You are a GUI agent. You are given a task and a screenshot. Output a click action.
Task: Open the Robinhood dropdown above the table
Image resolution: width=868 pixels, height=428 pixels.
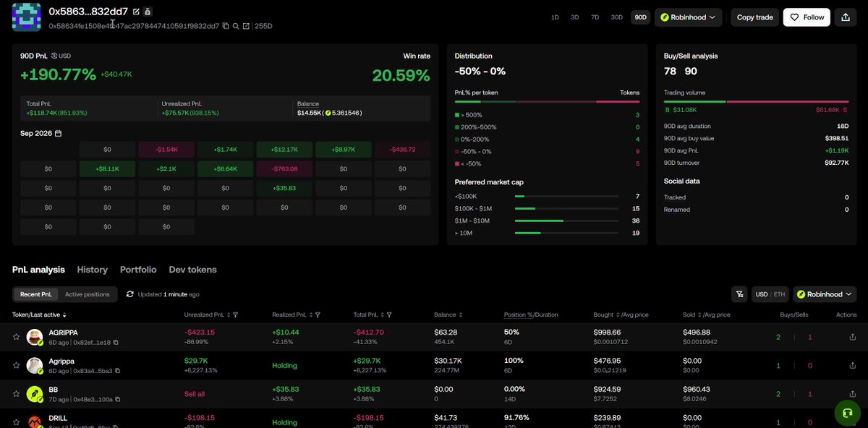point(825,294)
